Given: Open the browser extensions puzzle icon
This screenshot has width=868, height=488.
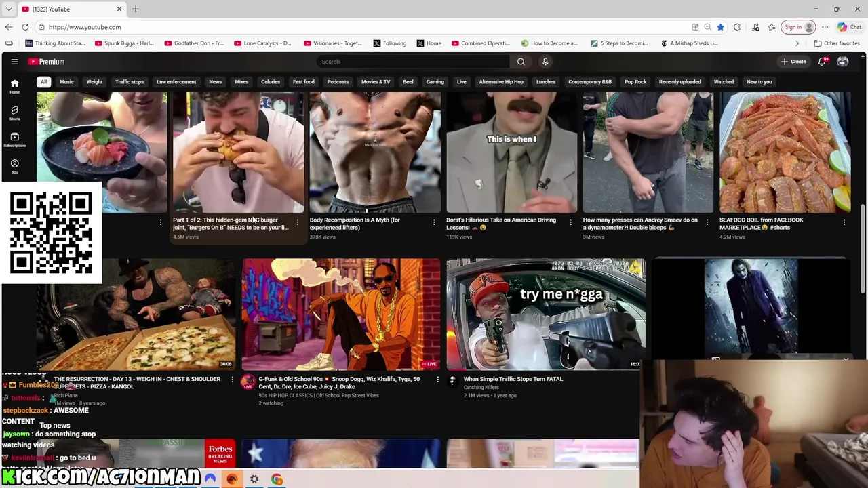Looking at the screenshot, I should click(x=737, y=27).
